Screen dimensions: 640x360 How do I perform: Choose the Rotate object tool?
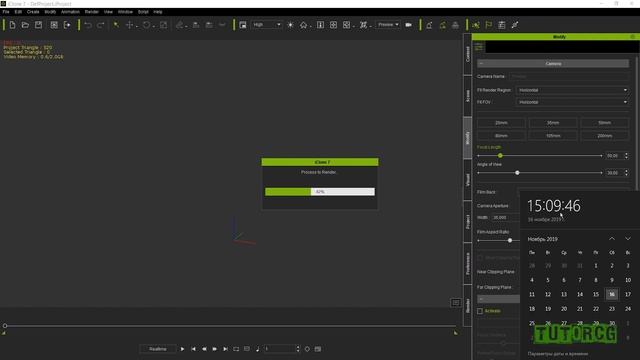click(146, 25)
